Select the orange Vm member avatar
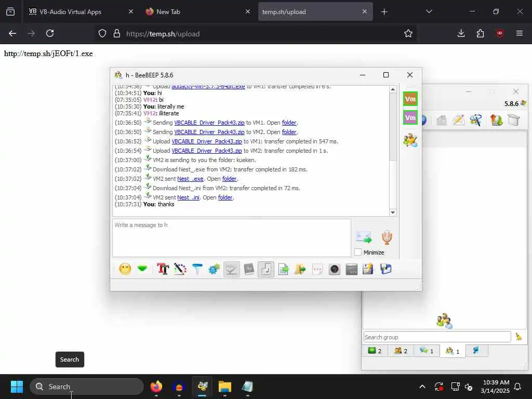This screenshot has height=399, width=532. pyautogui.click(x=410, y=99)
